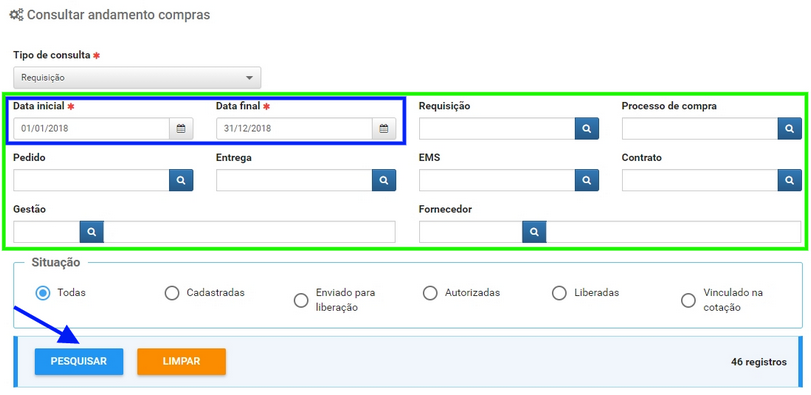Click the EMS input field
The width and height of the screenshot is (811, 395).
[497, 180]
